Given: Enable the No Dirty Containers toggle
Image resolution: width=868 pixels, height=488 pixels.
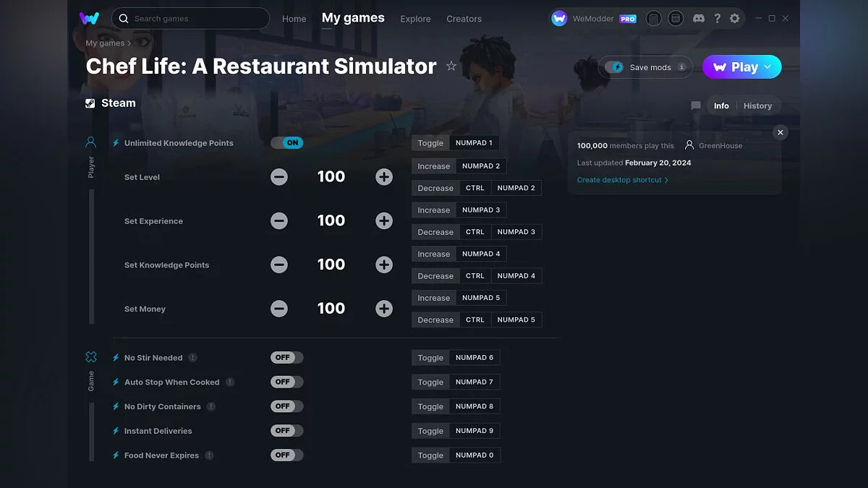Looking at the screenshot, I should tap(287, 406).
